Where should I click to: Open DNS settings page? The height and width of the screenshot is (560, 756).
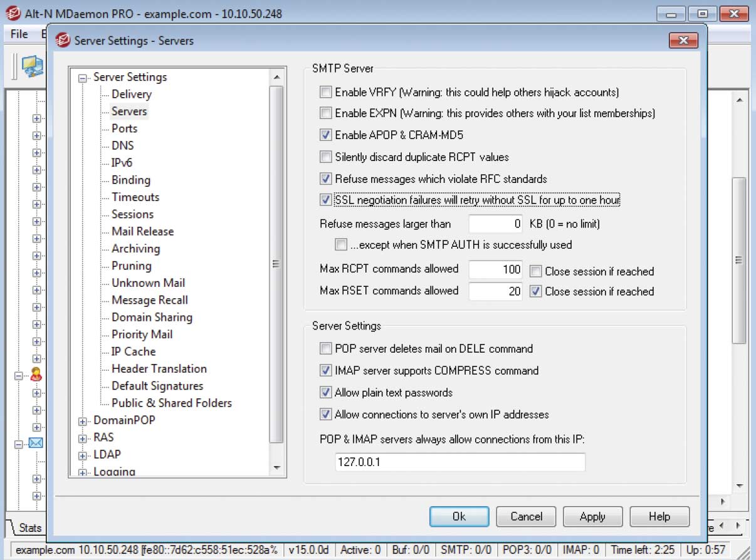122,145
